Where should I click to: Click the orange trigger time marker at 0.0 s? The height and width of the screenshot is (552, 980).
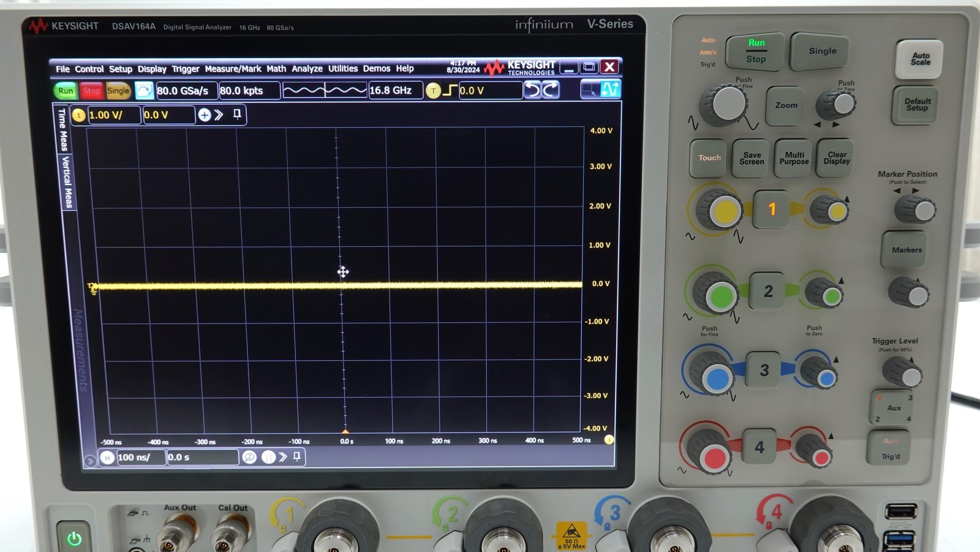point(345,431)
